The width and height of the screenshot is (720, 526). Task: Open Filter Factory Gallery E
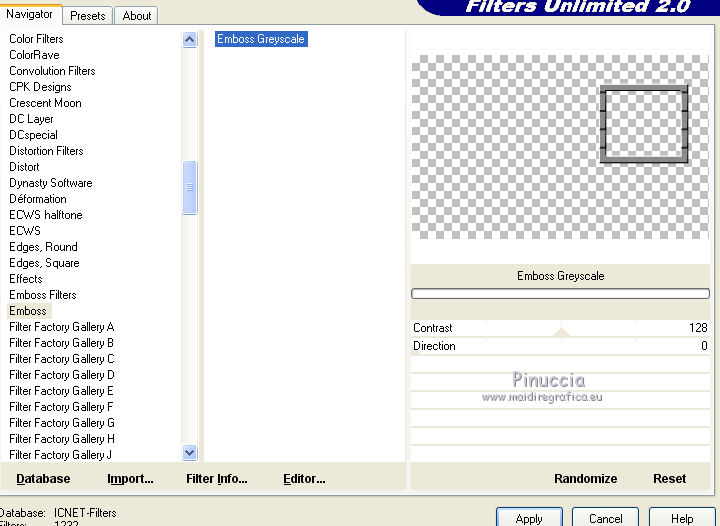(x=62, y=391)
